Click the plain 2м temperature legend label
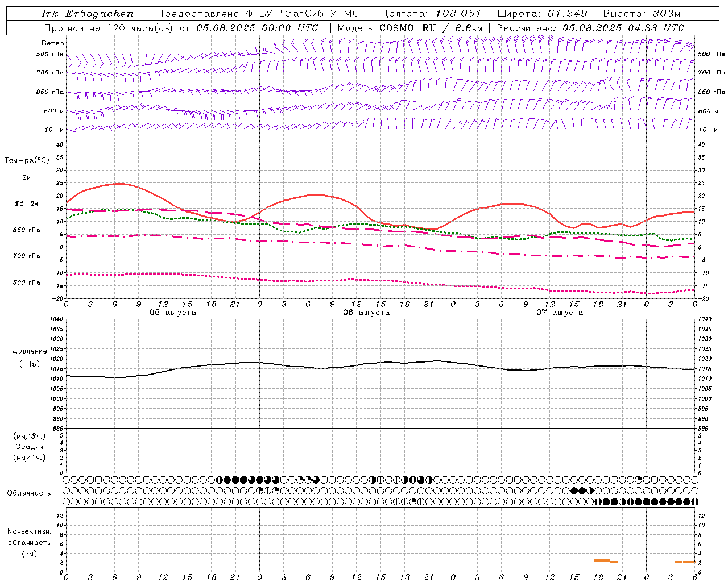 coord(27,177)
